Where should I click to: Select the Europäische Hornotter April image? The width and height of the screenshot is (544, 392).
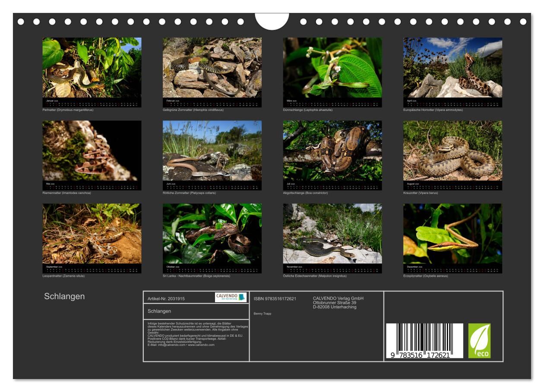(x=452, y=68)
